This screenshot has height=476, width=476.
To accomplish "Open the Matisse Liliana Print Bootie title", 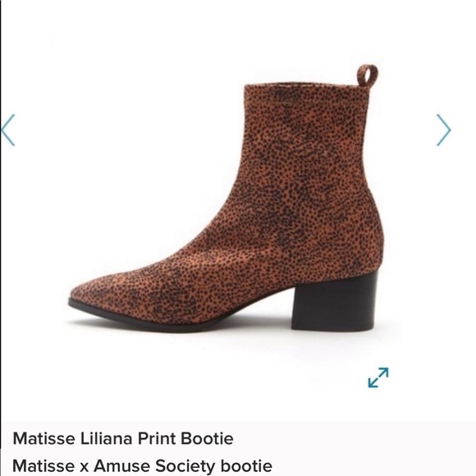I will (123, 439).
